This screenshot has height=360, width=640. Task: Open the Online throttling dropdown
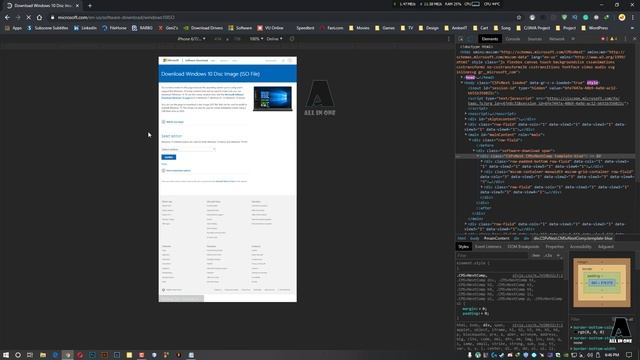pyautogui.click(x=274, y=39)
